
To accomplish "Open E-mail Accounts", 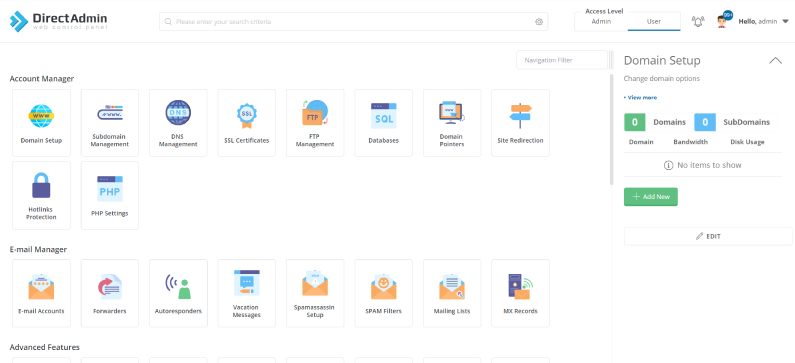I will coord(41,293).
